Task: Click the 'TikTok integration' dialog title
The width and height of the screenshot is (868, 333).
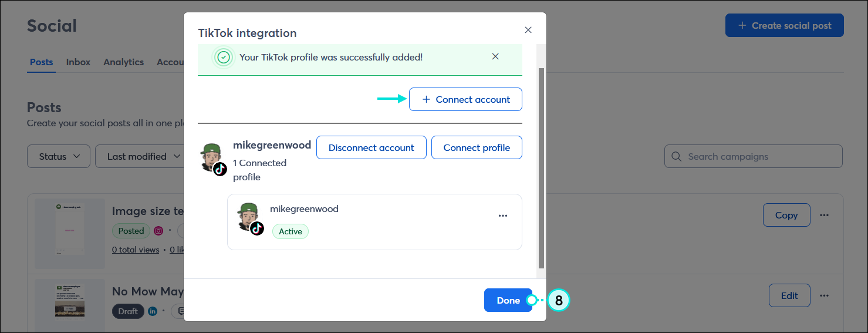Action: (247, 33)
